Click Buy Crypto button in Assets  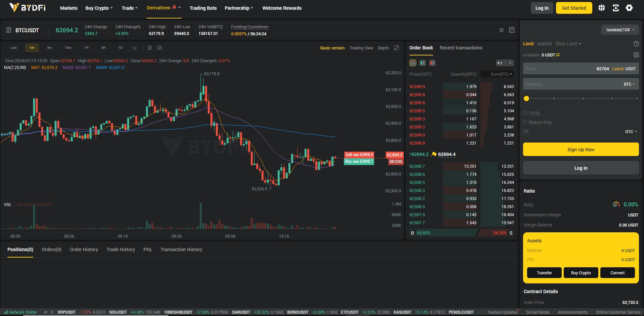click(x=581, y=273)
